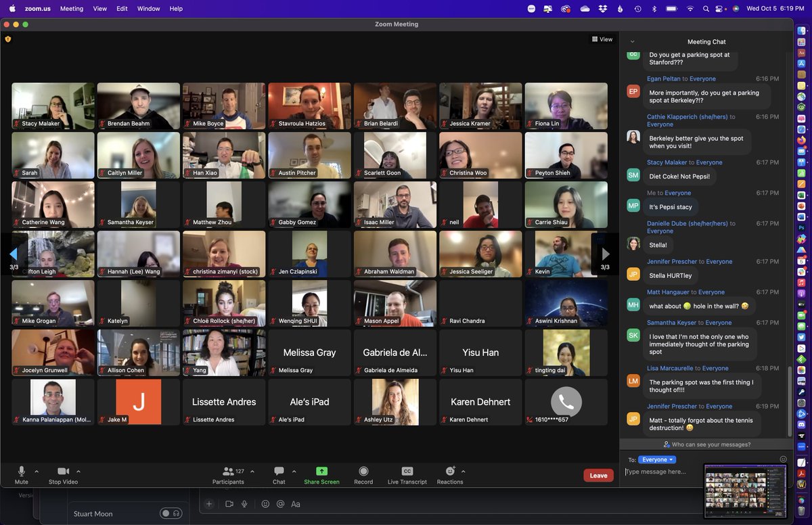Select Kanna Palaniappan video tile

pyautogui.click(x=53, y=402)
